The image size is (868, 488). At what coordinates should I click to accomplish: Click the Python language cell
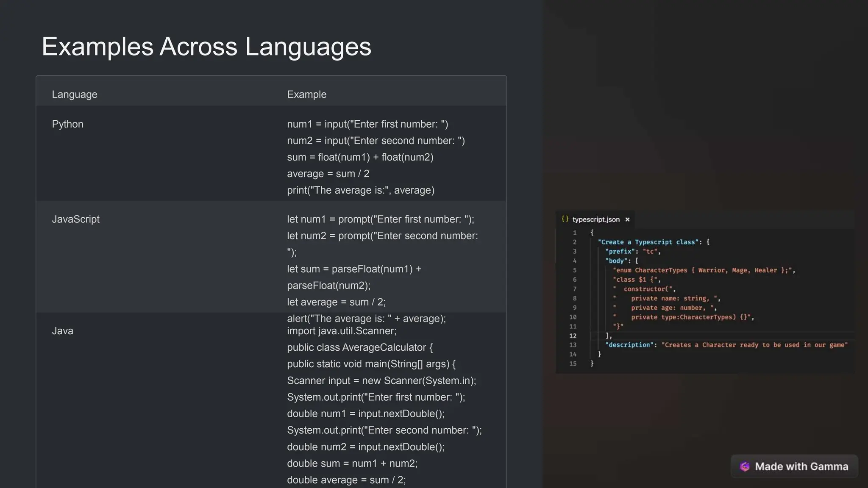point(67,124)
